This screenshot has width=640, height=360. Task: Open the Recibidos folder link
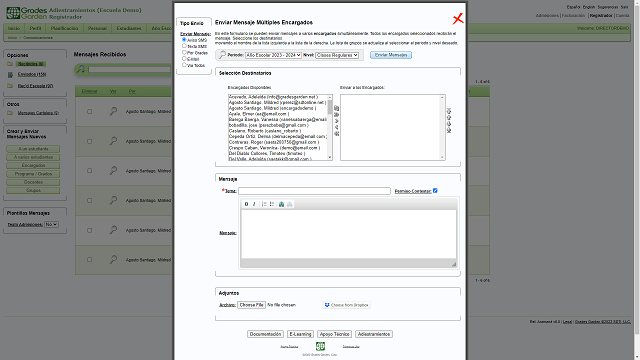(31, 64)
